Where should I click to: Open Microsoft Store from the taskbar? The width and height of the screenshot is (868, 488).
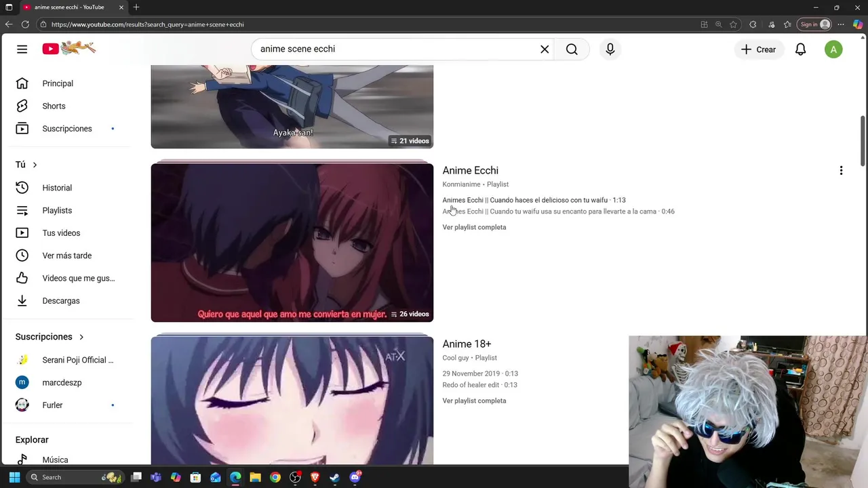[x=195, y=477]
